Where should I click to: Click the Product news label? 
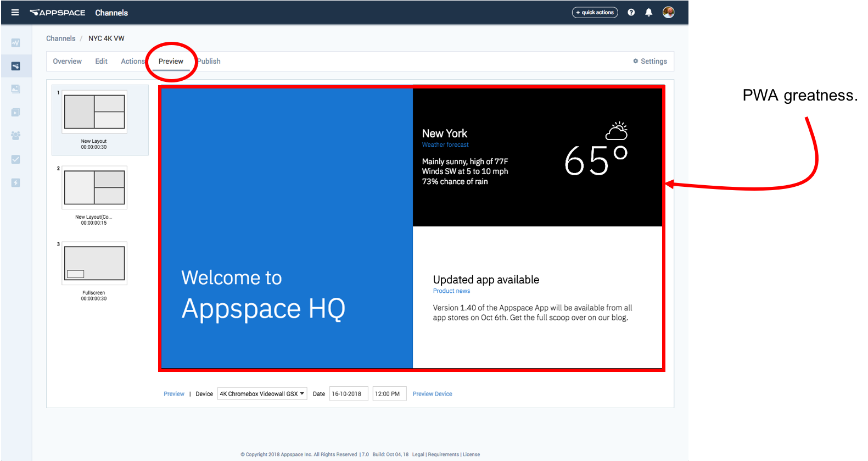pos(451,291)
